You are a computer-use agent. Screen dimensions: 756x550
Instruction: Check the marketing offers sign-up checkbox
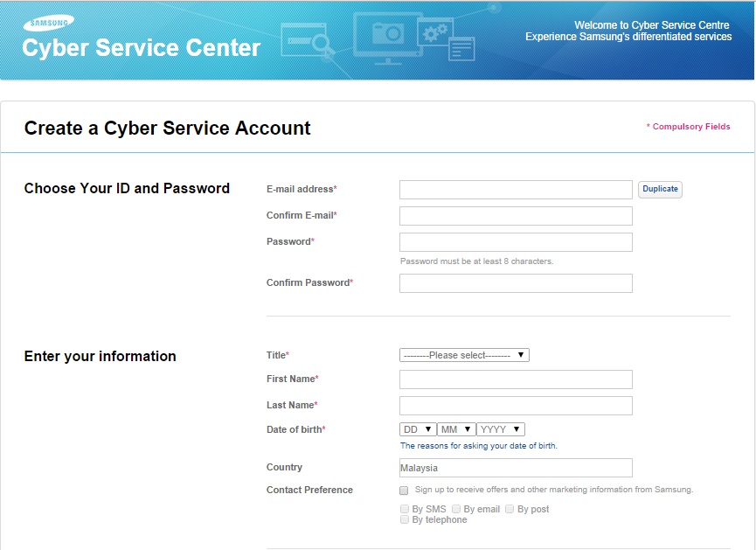404,491
